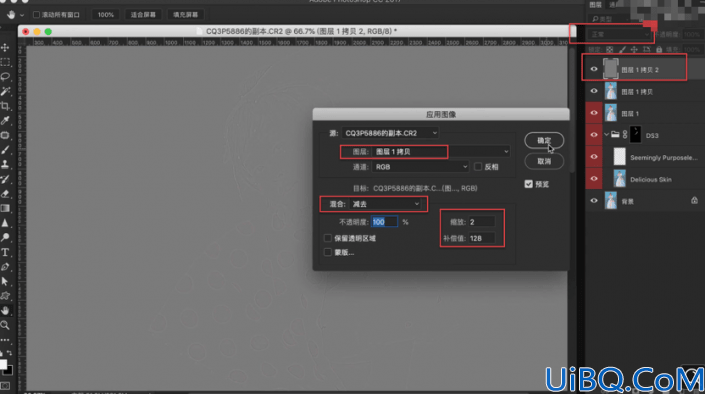Click the lock all padlock icon
The height and width of the screenshot is (394, 705).
point(659,49)
